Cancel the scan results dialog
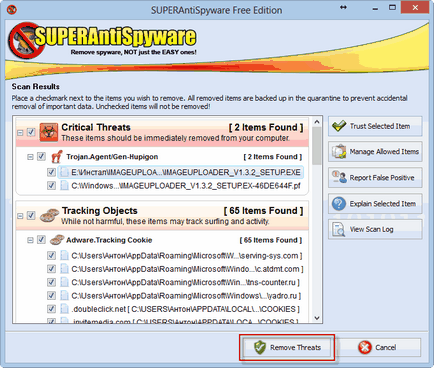The width and height of the screenshot is (434, 368). (x=380, y=347)
